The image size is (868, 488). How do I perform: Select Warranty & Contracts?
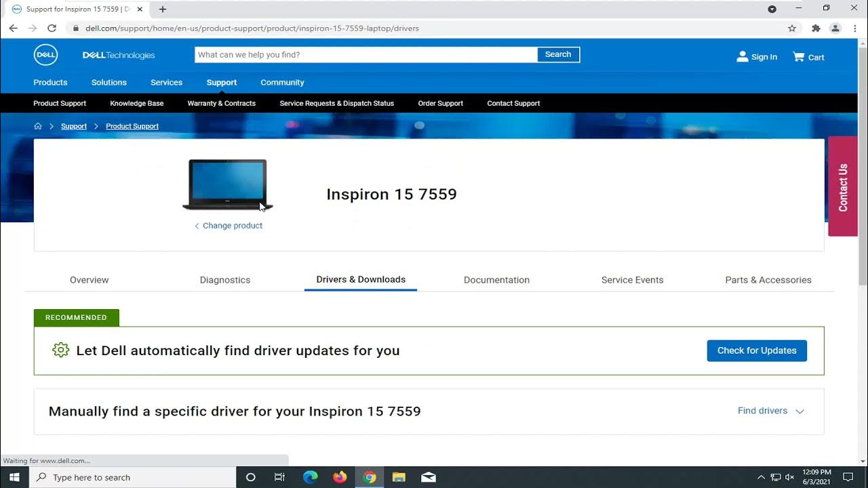[222, 104]
